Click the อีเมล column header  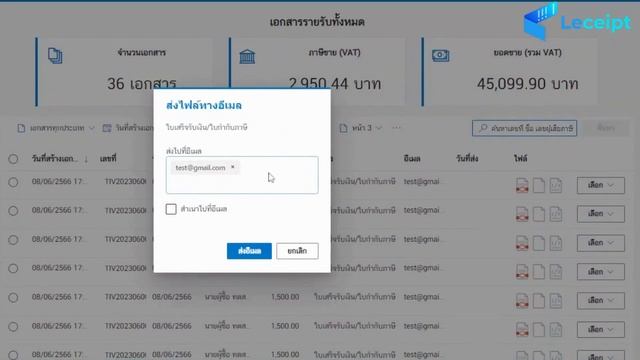click(412, 158)
